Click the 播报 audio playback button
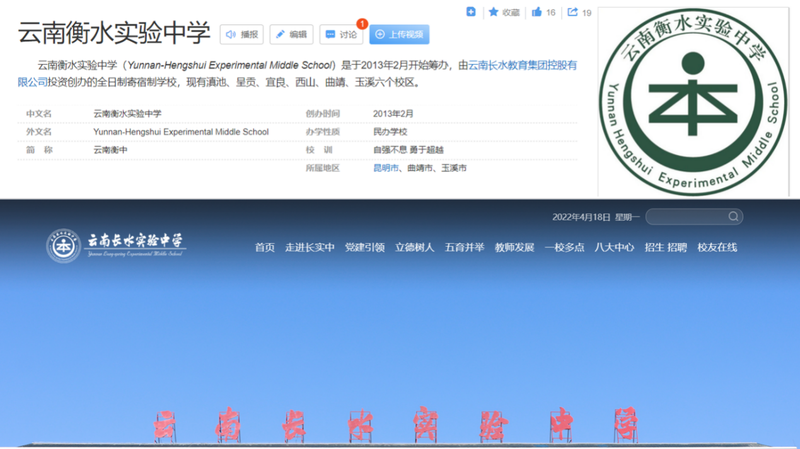The width and height of the screenshot is (800, 449). click(x=241, y=34)
